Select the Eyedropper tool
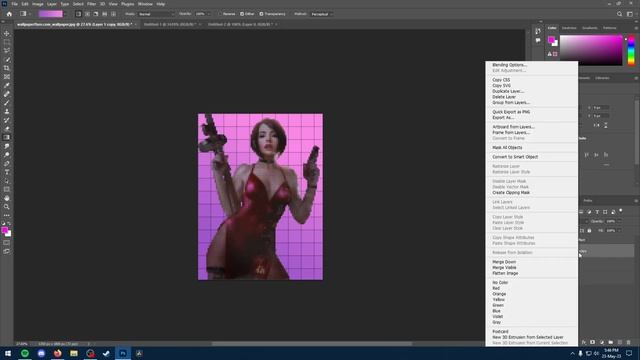 click(x=7, y=85)
